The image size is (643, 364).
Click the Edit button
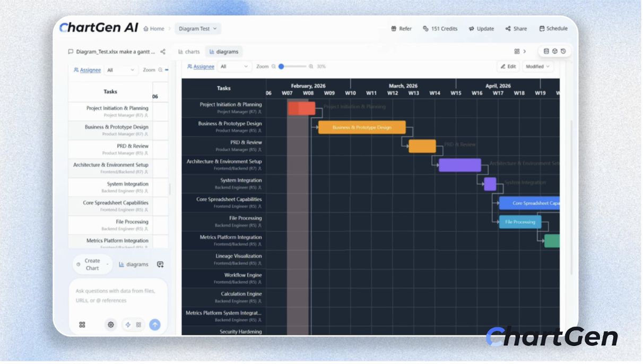508,67
